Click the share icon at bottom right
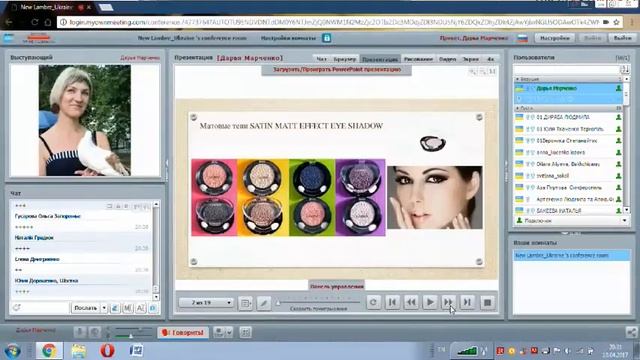Image resolution: width=640 pixels, height=360 pixels. click(631, 333)
